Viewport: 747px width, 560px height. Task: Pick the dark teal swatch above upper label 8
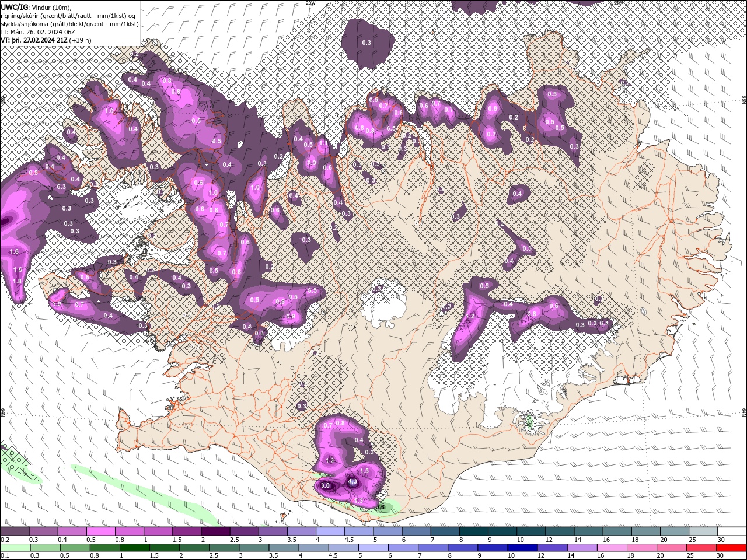coord(473,531)
